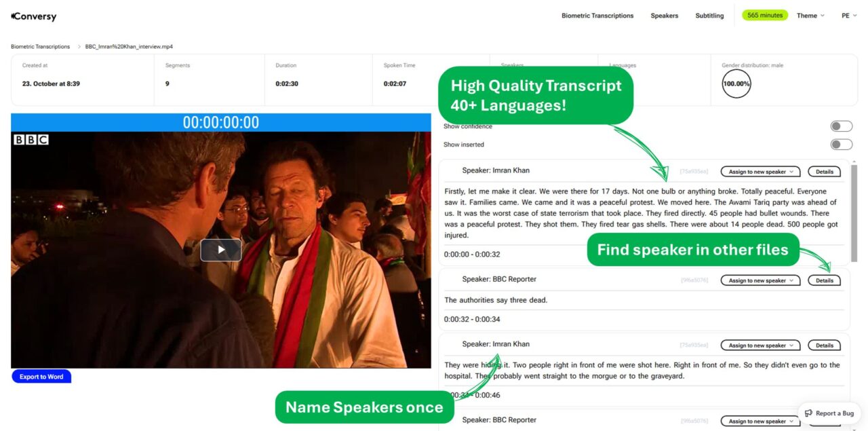This screenshot has height=431, width=868.
Task: Click the BBC logo on the video
Action: click(x=31, y=139)
